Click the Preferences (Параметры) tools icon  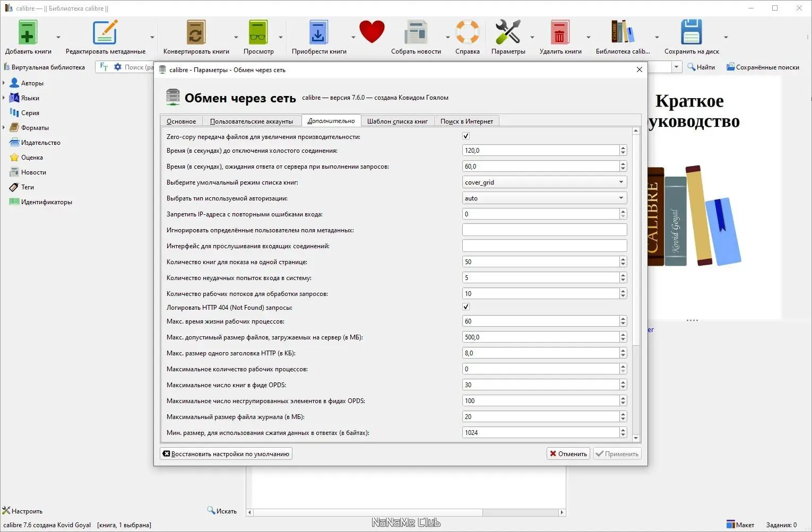point(508,32)
